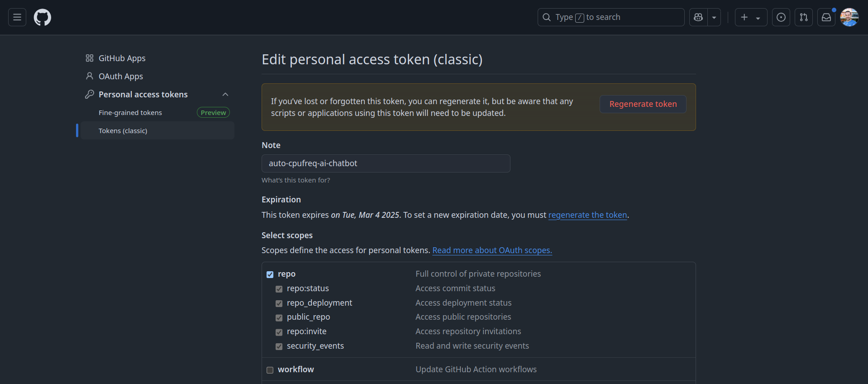Click the slash shortcut key icon in search
Screen dimensions: 868x384
coord(579,18)
